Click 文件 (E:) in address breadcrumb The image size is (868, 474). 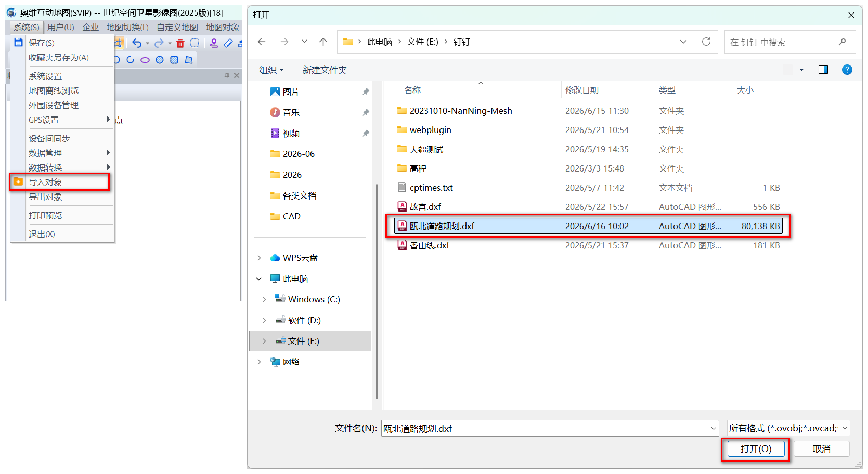tap(422, 42)
